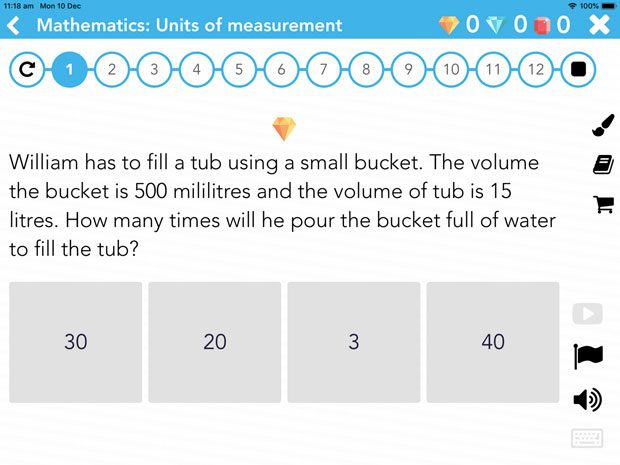Stop the quiz with the square icon
The height and width of the screenshot is (465, 620).
click(578, 70)
